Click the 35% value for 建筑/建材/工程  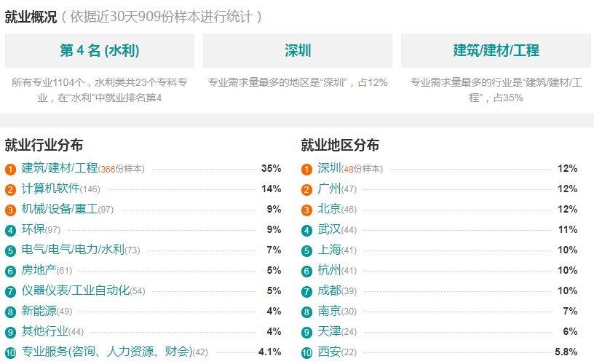click(272, 169)
